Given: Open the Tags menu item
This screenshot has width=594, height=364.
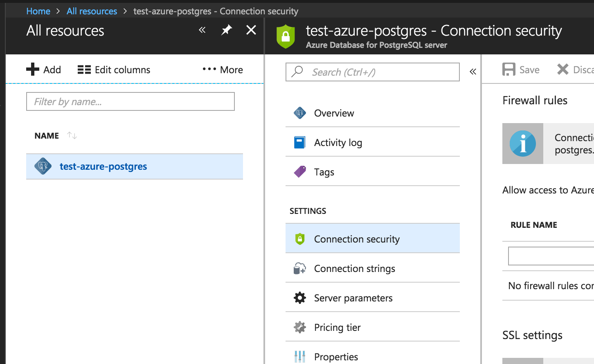Looking at the screenshot, I should (373, 172).
